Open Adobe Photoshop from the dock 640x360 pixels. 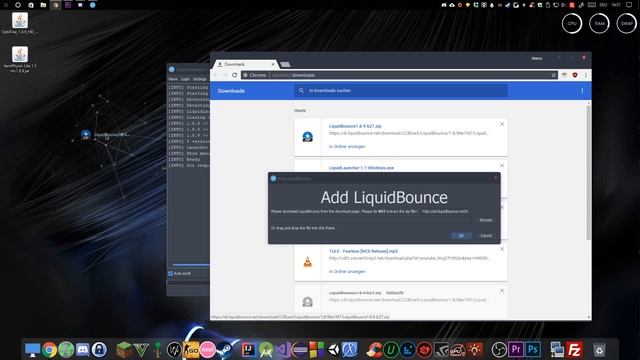(x=533, y=350)
